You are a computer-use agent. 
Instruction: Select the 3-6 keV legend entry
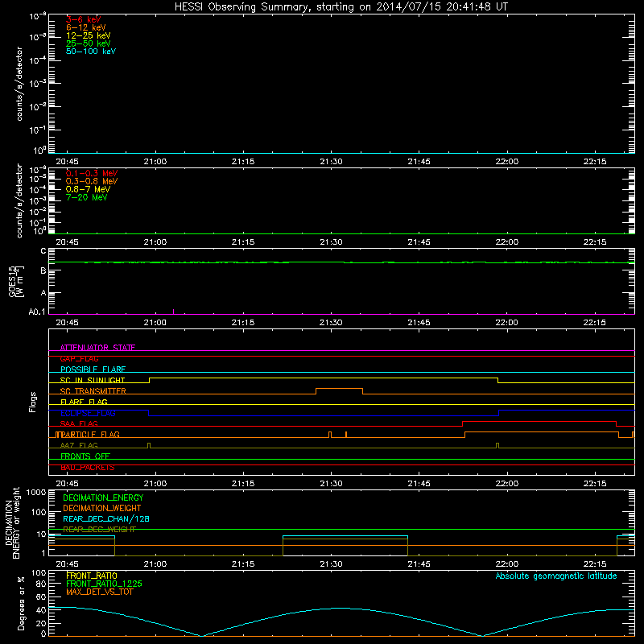tap(84, 19)
